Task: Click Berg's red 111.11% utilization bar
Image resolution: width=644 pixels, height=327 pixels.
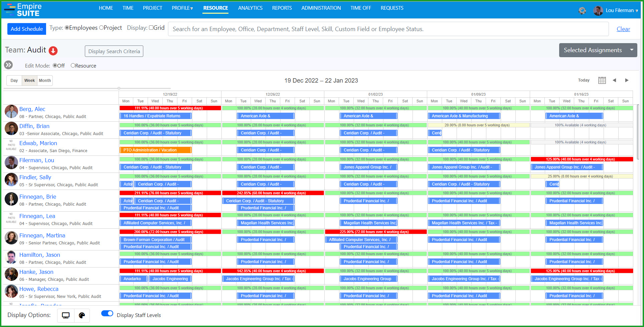Action: point(170,108)
